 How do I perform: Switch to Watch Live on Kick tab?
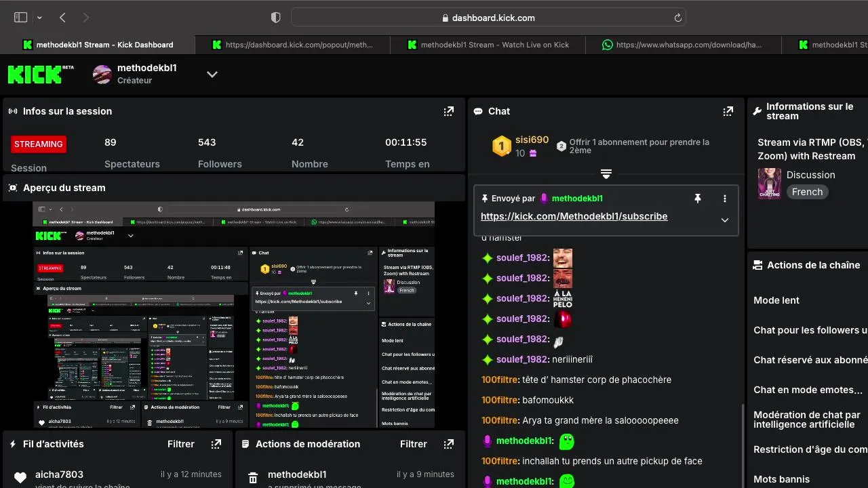(x=488, y=45)
